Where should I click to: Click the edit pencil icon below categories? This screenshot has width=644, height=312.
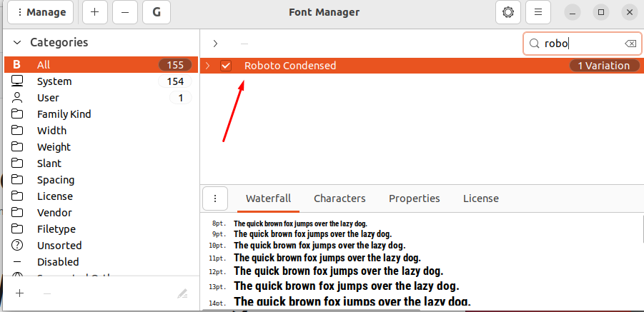[182, 293]
